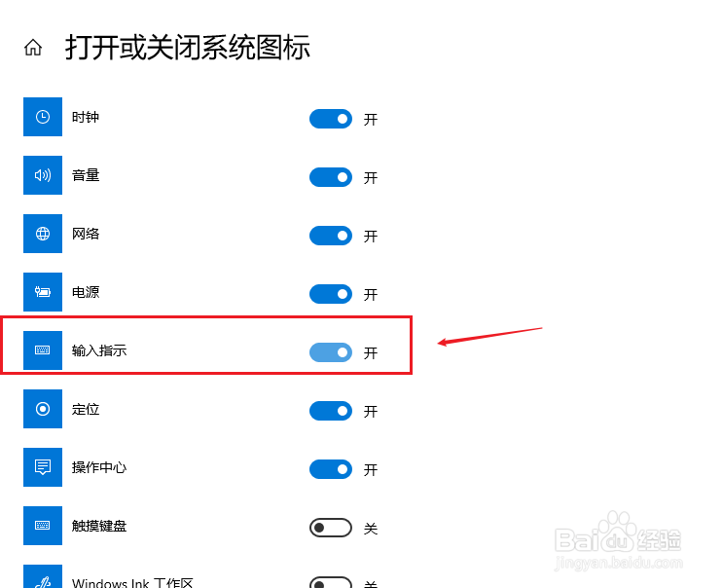
Task: Switch off the 网络 network toggle
Action: point(331,236)
